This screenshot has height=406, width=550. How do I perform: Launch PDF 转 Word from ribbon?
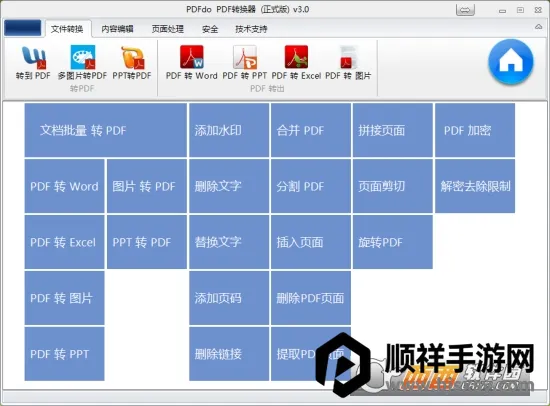(192, 63)
